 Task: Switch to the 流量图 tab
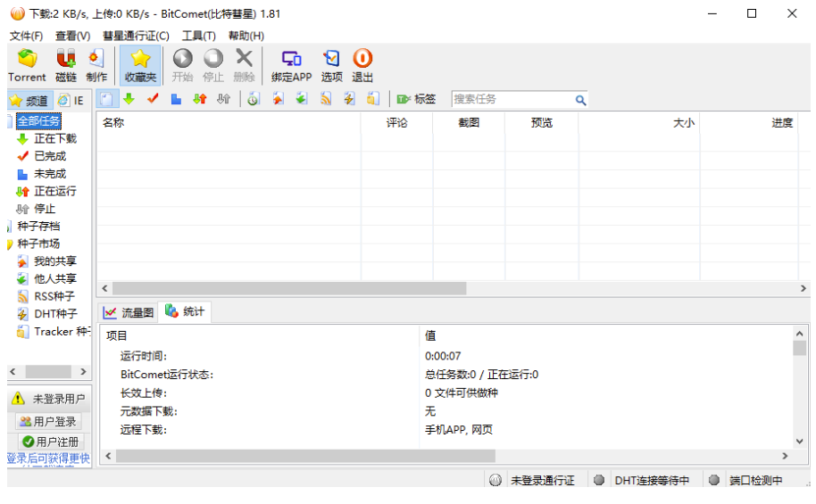(129, 312)
